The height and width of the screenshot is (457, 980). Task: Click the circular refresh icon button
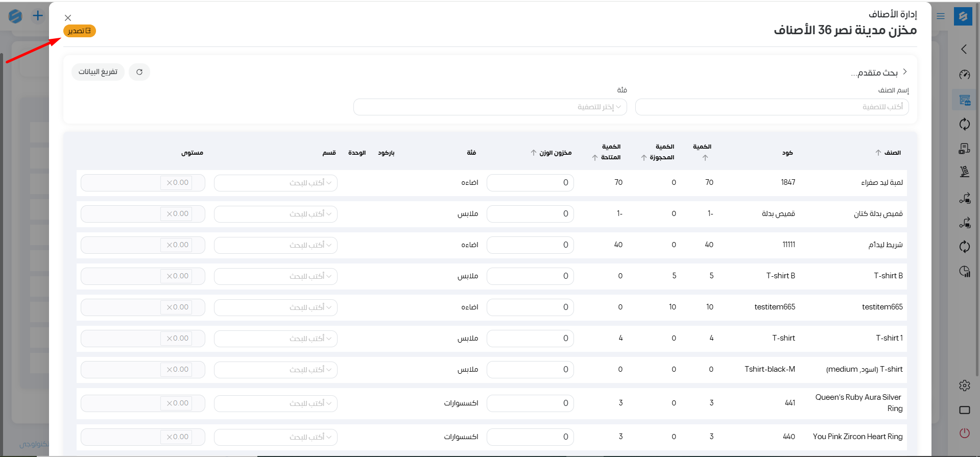point(139,72)
